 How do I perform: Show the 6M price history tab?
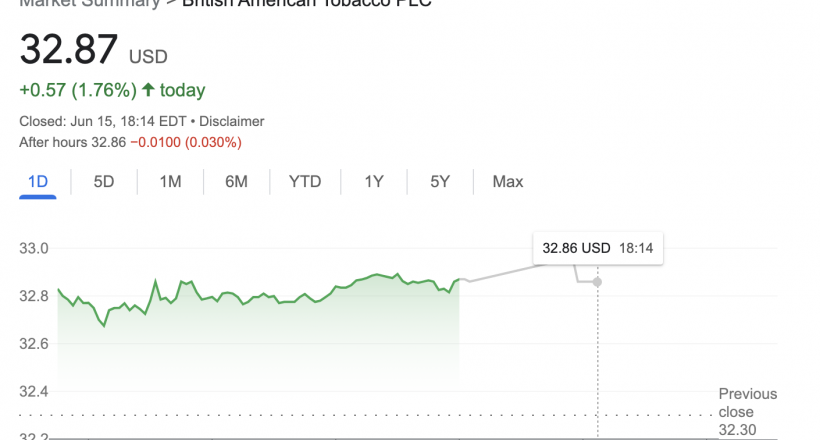236,182
